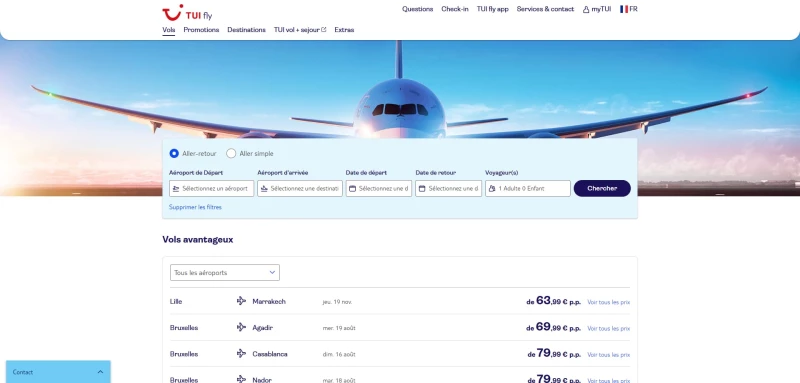800x383 pixels.
Task: Open TUI vol + sejour menu item
Action: tap(300, 30)
